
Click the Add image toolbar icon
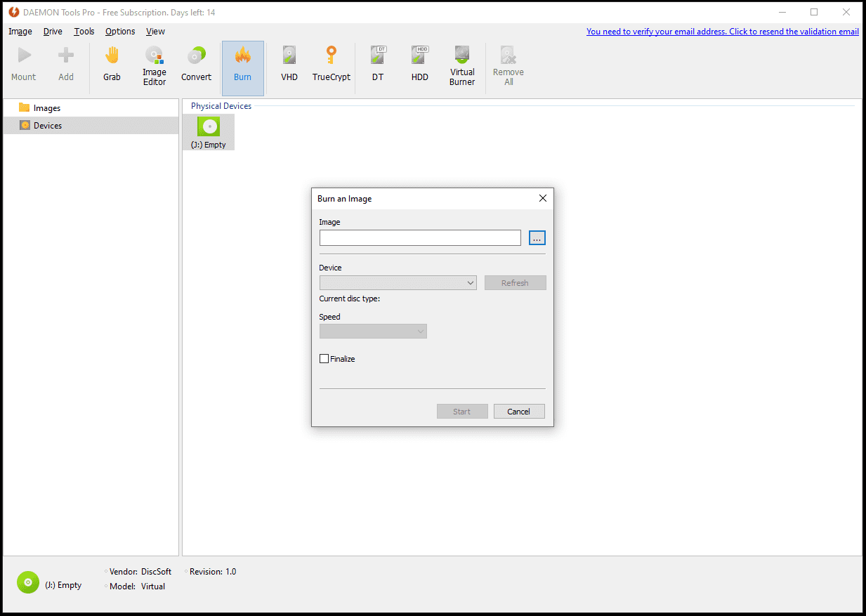tap(66, 65)
